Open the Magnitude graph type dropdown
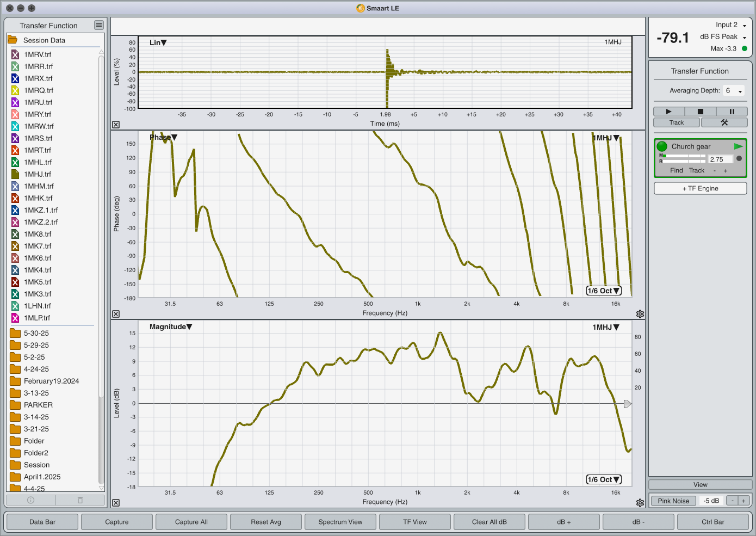 [171, 326]
